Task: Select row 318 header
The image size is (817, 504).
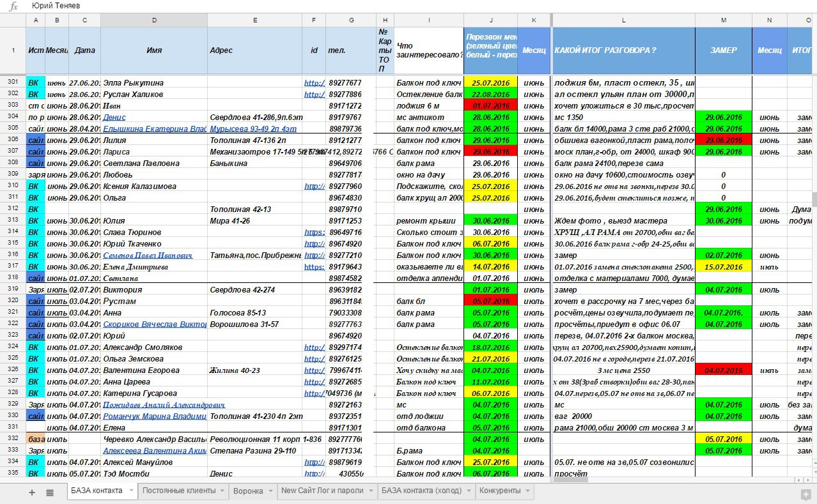Action: (13, 279)
